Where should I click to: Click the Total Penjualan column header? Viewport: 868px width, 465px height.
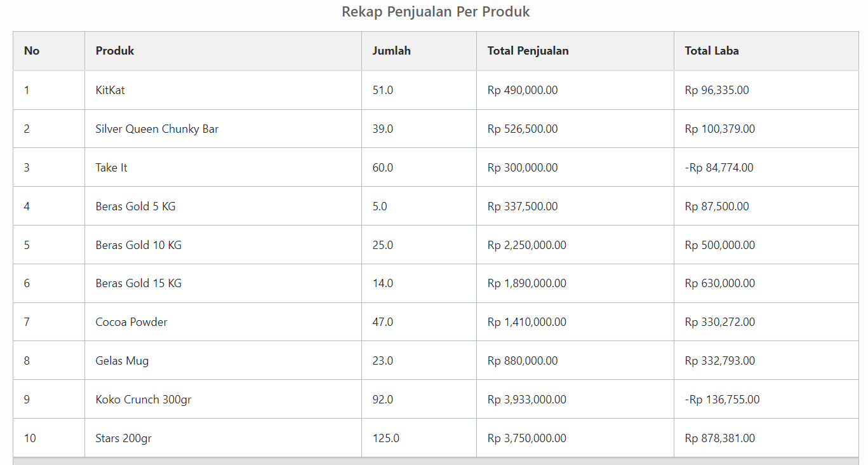pyautogui.click(x=528, y=51)
